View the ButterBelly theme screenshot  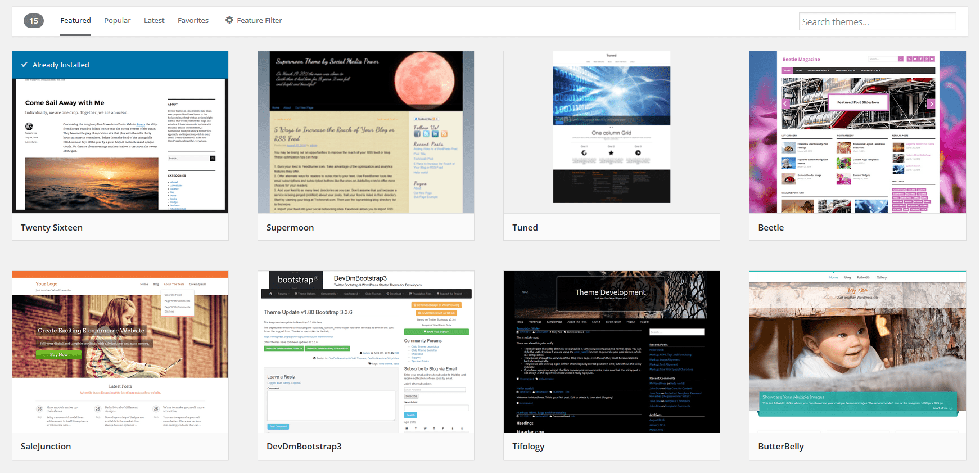click(x=857, y=352)
